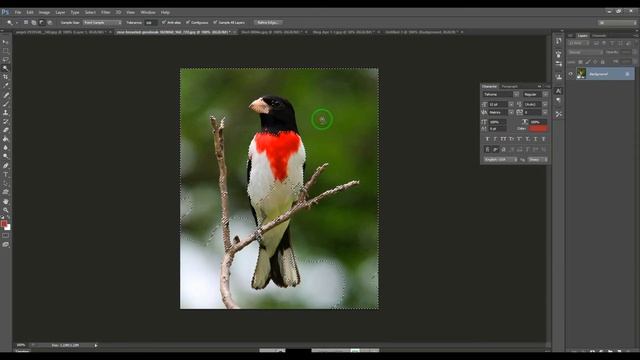The height and width of the screenshot is (360, 640).
Task: Select the Pen tool
Action: pyautogui.click(x=5, y=166)
